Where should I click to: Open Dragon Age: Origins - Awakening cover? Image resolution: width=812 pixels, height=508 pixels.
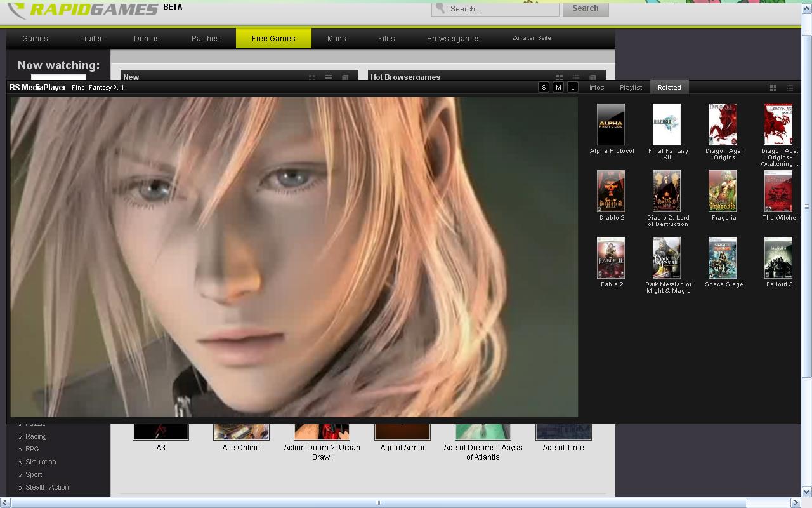(x=778, y=124)
